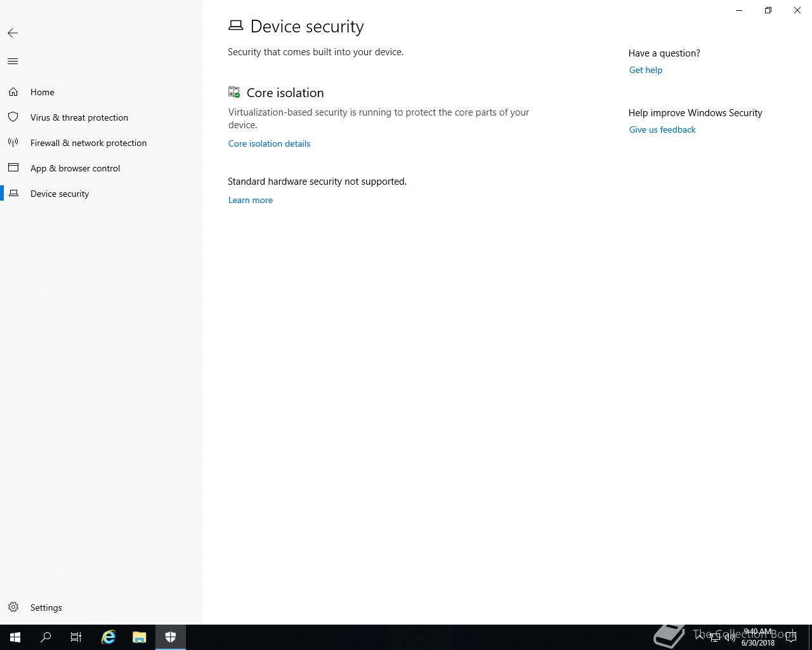The image size is (812, 650).
Task: Click 'Security that comes built into your device.' text
Action: 315,52
